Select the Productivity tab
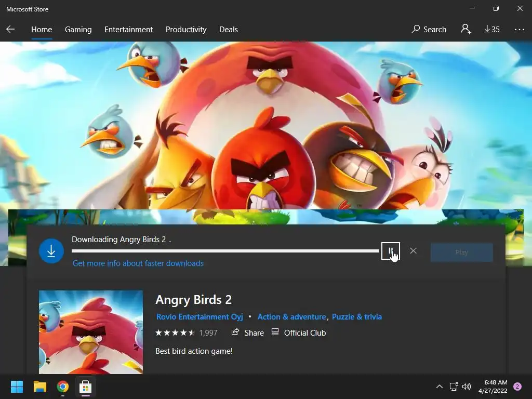The image size is (532, 399). (x=186, y=30)
